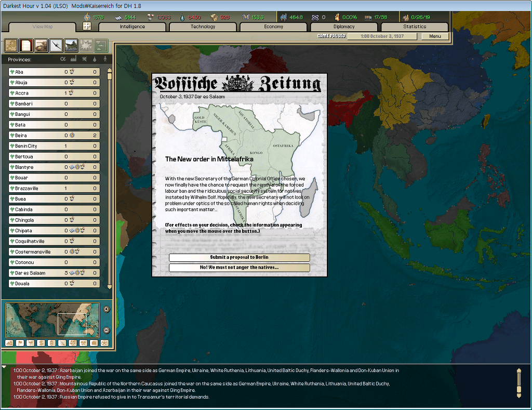The height and width of the screenshot is (410, 532).
Task: Select the Beira province row
Action: pos(54,136)
